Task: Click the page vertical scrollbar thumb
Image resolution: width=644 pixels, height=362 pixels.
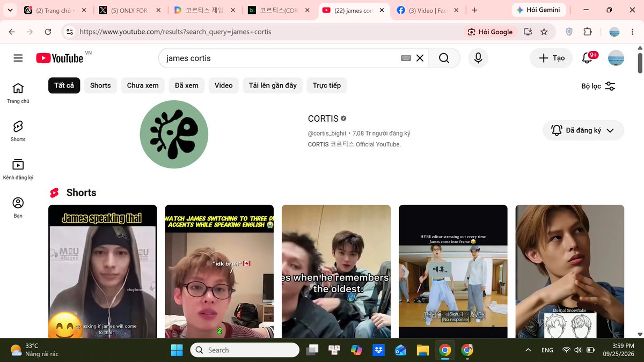Action: (640, 62)
